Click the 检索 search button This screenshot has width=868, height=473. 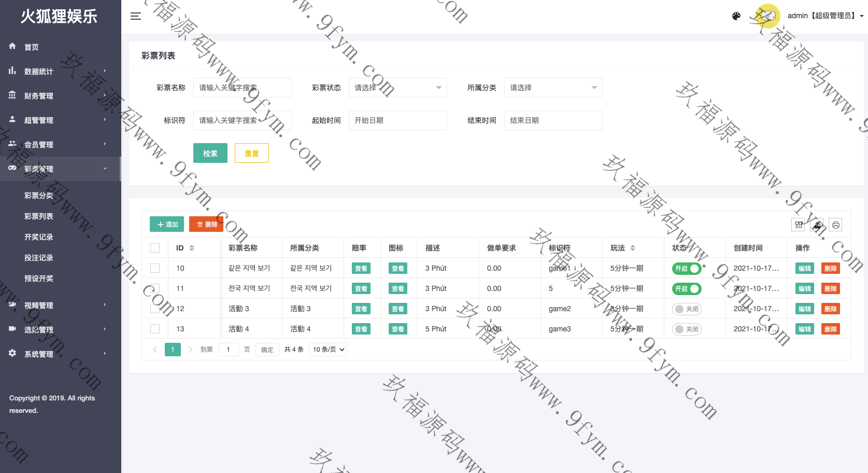point(210,153)
